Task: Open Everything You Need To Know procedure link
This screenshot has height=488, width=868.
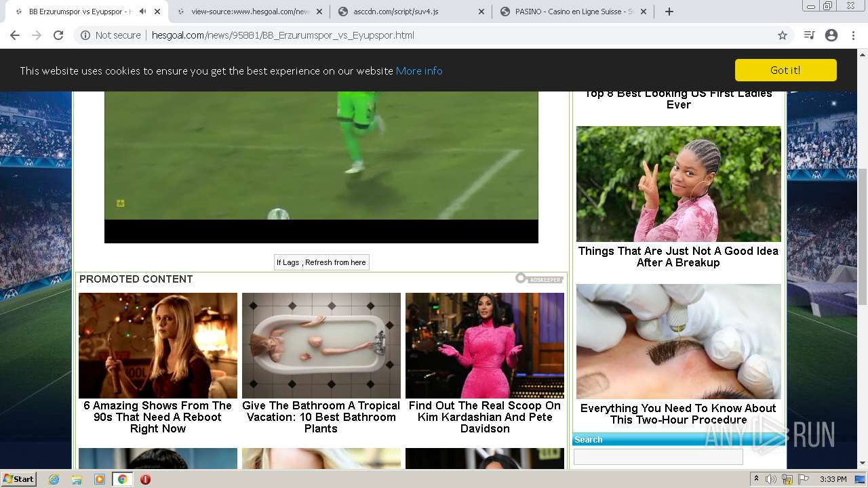Action: pyautogui.click(x=679, y=413)
